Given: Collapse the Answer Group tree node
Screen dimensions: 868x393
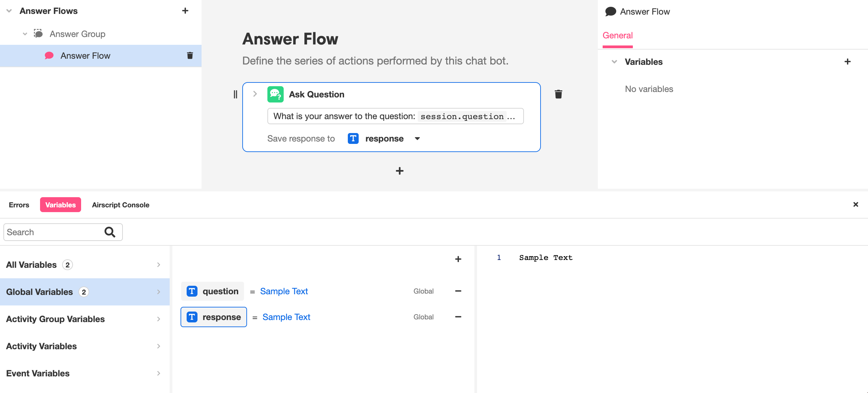Looking at the screenshot, I should tap(25, 34).
